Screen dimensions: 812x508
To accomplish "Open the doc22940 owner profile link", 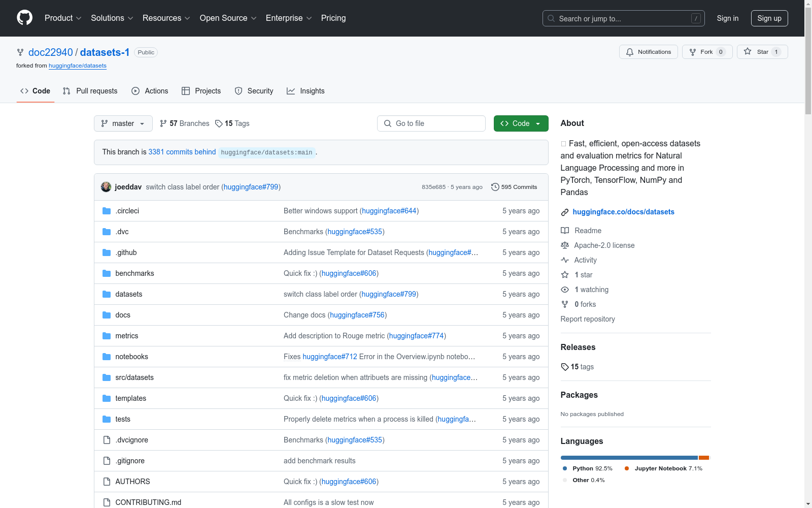I will pyautogui.click(x=51, y=52).
